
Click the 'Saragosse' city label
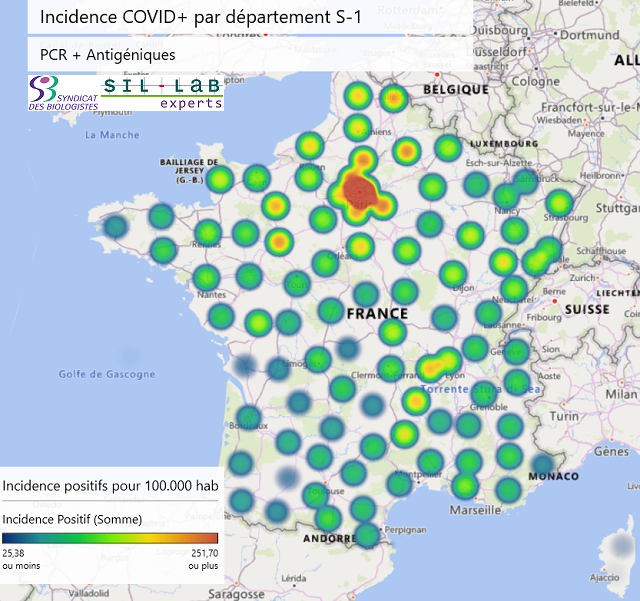click(236, 594)
